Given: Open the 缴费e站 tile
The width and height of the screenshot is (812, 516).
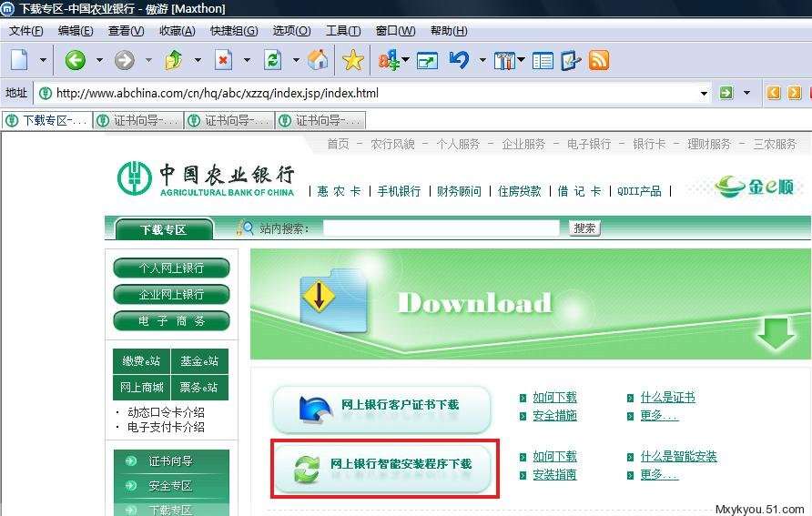Looking at the screenshot, I should 141,360.
